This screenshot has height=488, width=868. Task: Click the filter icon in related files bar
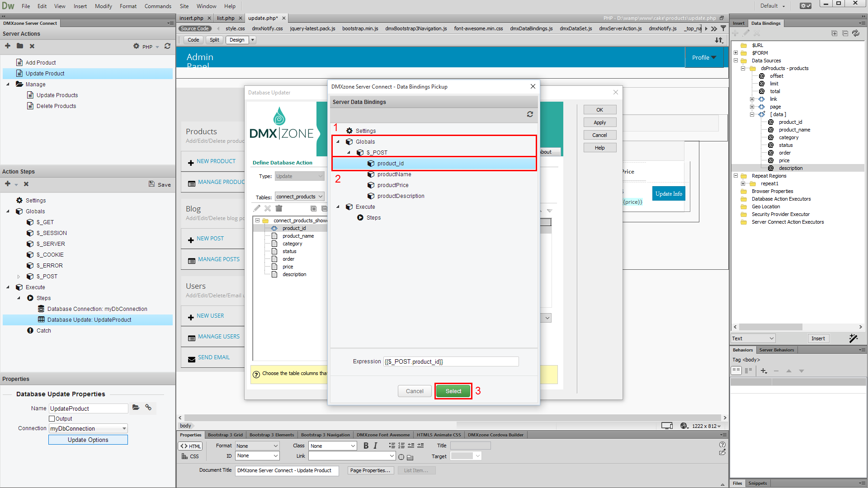coord(723,28)
